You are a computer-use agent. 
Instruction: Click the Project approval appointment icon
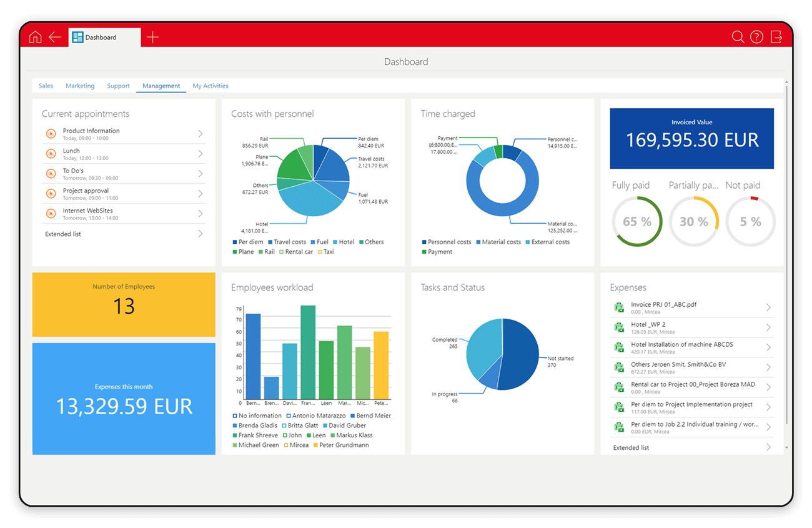[51, 194]
